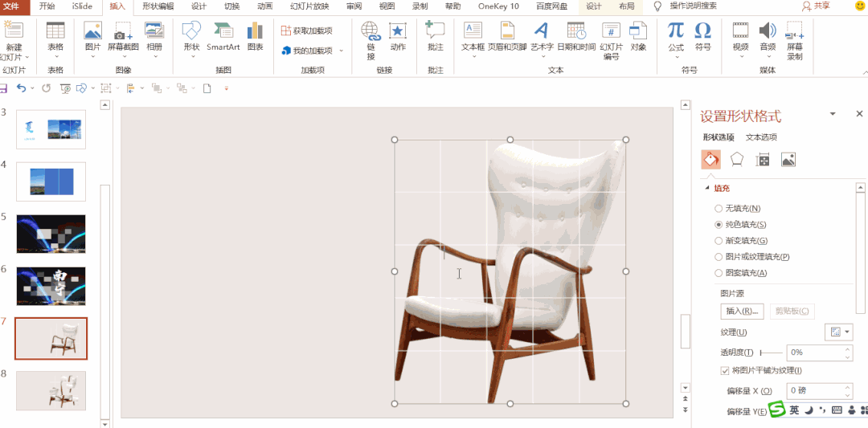
Task: Open the 纹理 texture dropdown
Action: 838,332
